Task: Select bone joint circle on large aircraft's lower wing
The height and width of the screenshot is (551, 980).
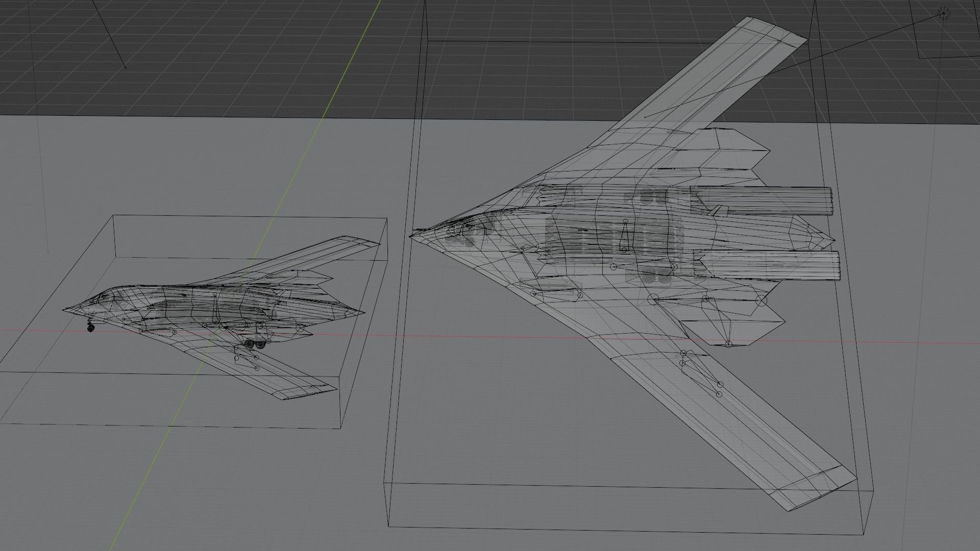Action: point(720,384)
